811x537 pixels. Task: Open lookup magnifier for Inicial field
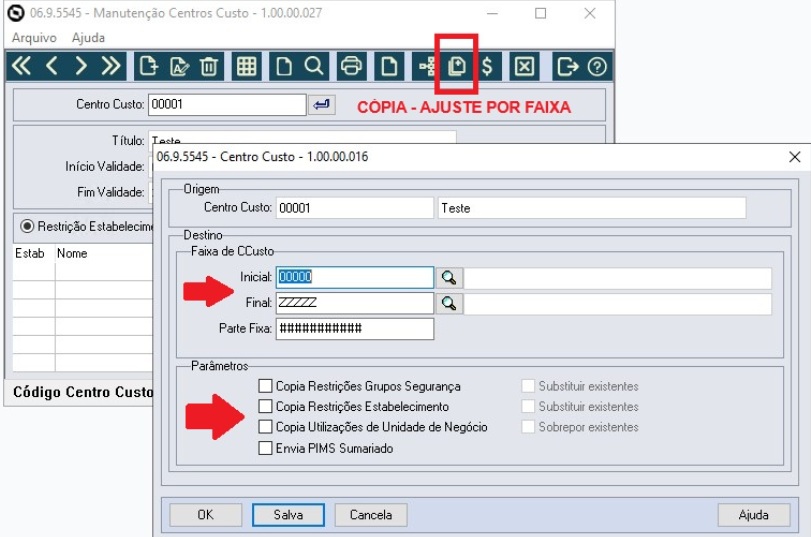[x=449, y=278]
